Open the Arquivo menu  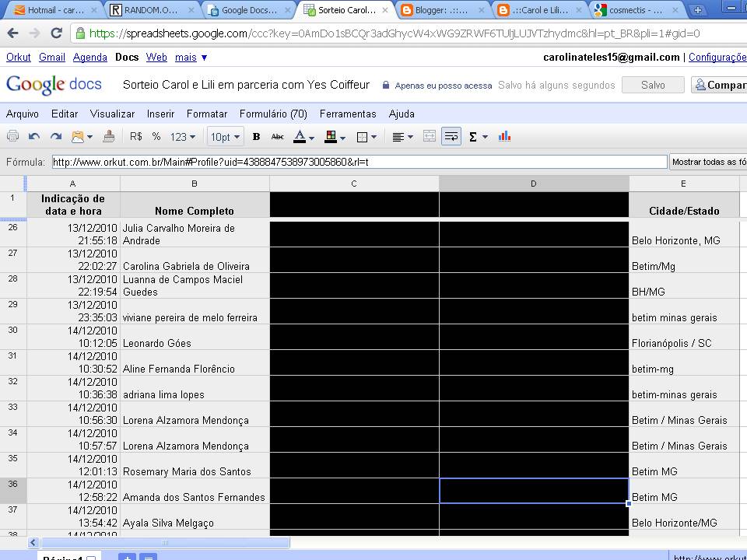click(x=23, y=114)
